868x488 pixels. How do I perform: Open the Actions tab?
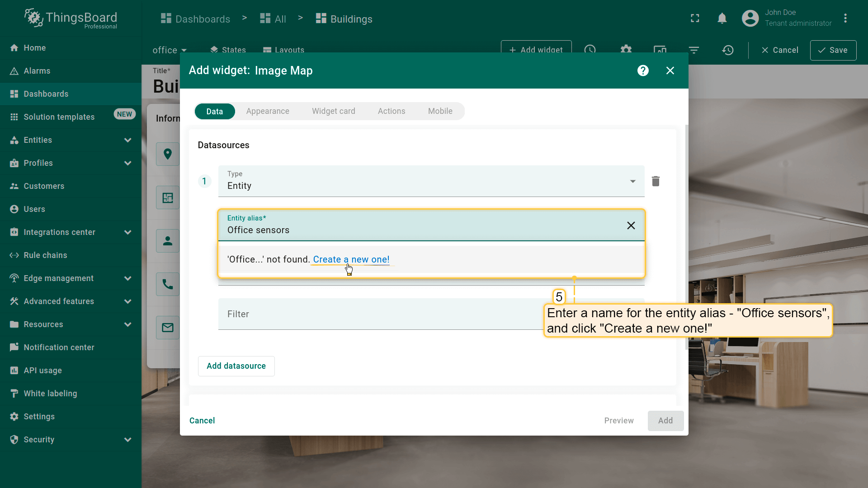pyautogui.click(x=391, y=111)
